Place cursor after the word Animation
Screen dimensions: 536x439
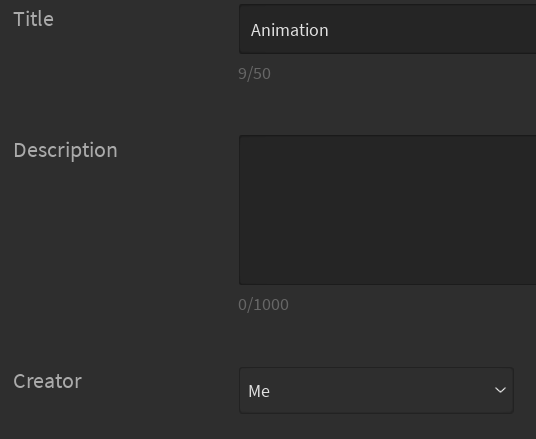(330, 30)
